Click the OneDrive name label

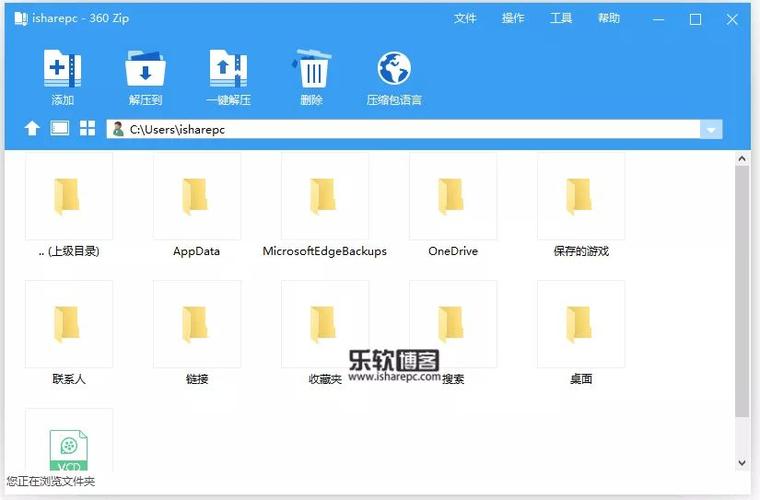[x=453, y=251]
